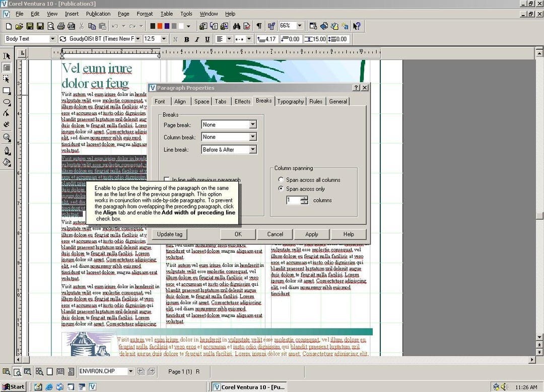544x392 pixels.
Task: Click the column count spinner arrows
Action: tap(304, 200)
